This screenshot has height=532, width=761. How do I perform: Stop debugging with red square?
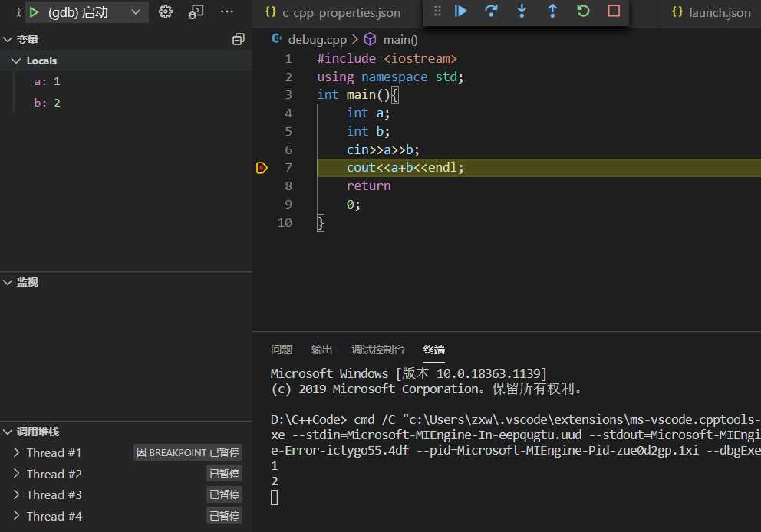click(x=614, y=11)
